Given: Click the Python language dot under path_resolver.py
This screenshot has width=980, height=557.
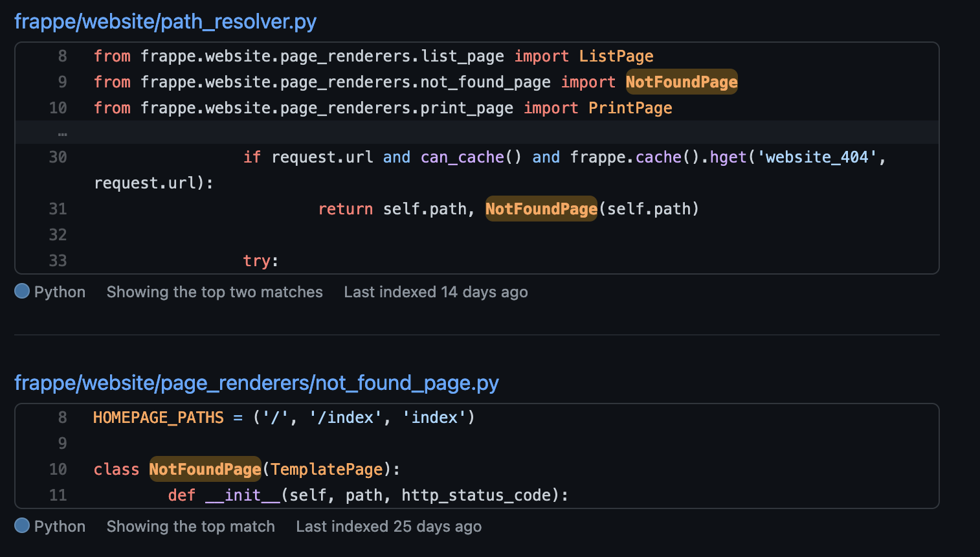Looking at the screenshot, I should point(21,291).
